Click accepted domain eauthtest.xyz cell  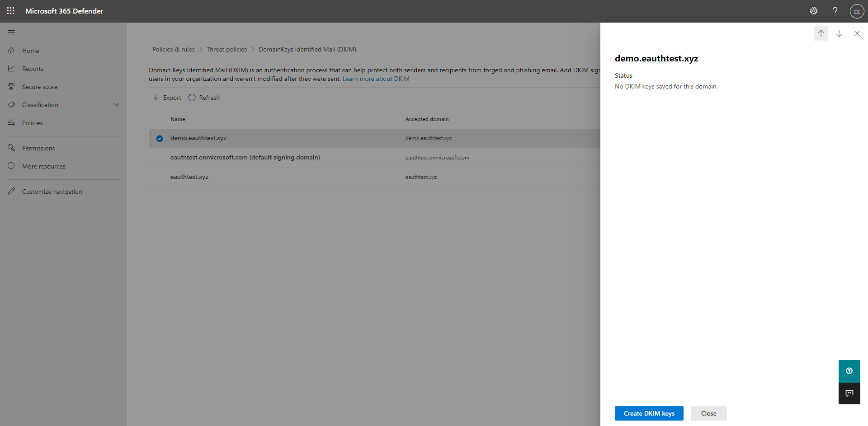[421, 177]
